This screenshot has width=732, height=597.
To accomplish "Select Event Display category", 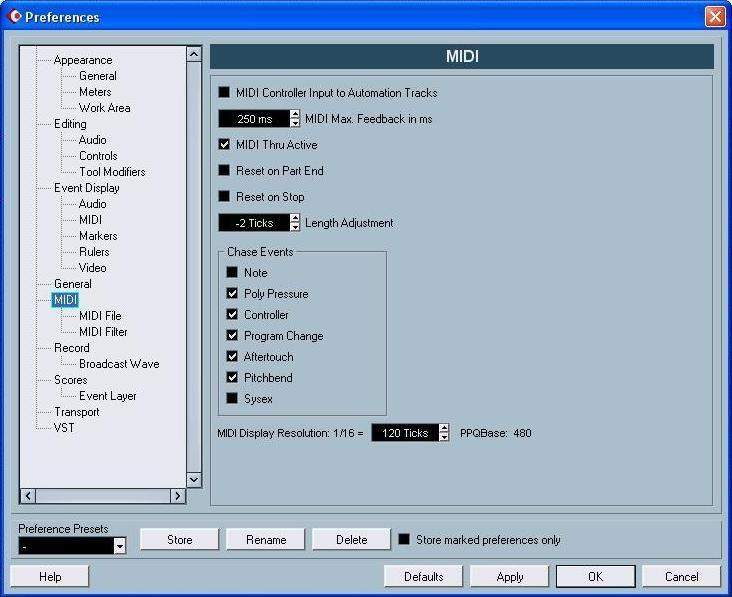I will point(86,188).
